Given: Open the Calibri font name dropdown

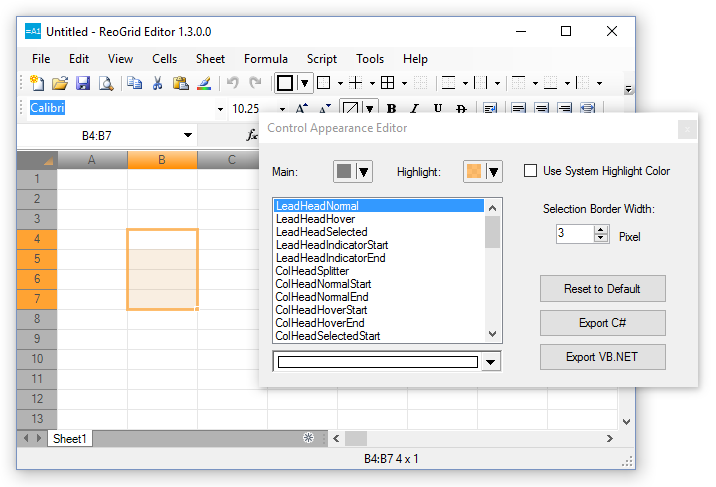Looking at the screenshot, I should pyautogui.click(x=220, y=109).
